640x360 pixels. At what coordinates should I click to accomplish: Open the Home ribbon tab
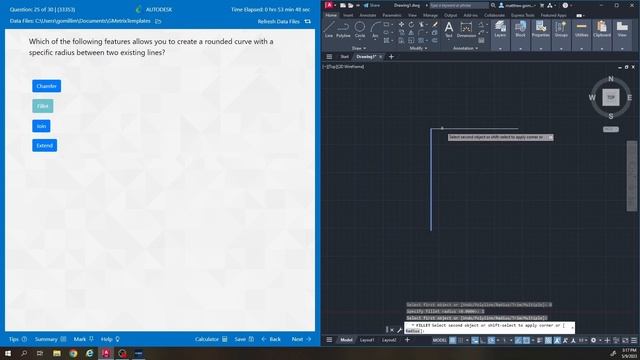click(331, 15)
